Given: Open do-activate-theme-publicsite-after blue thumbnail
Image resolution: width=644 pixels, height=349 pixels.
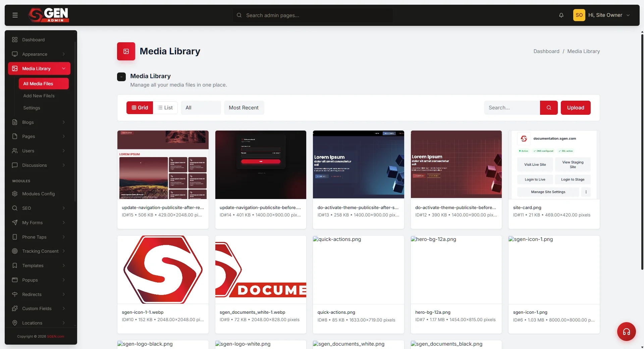Looking at the screenshot, I should [359, 165].
